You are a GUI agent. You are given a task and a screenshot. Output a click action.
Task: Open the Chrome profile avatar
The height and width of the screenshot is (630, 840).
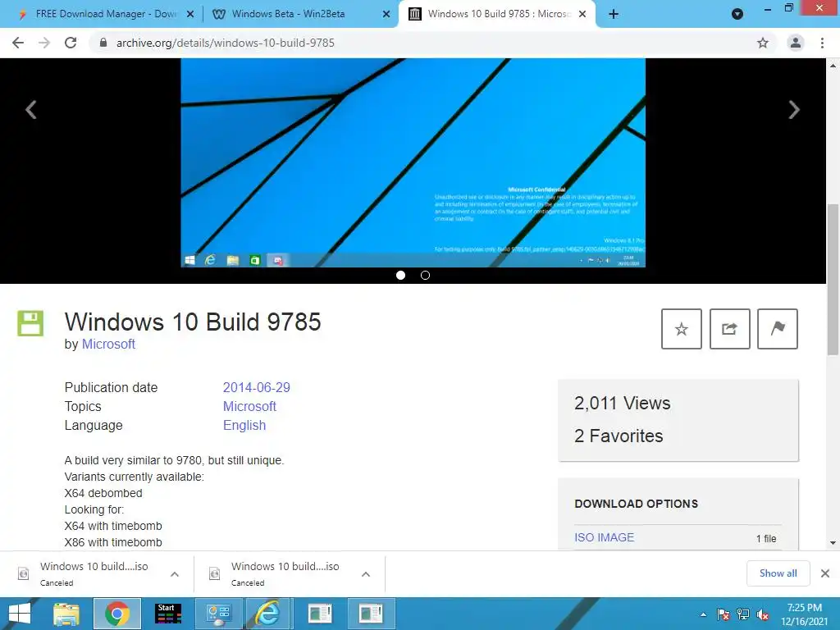point(796,43)
